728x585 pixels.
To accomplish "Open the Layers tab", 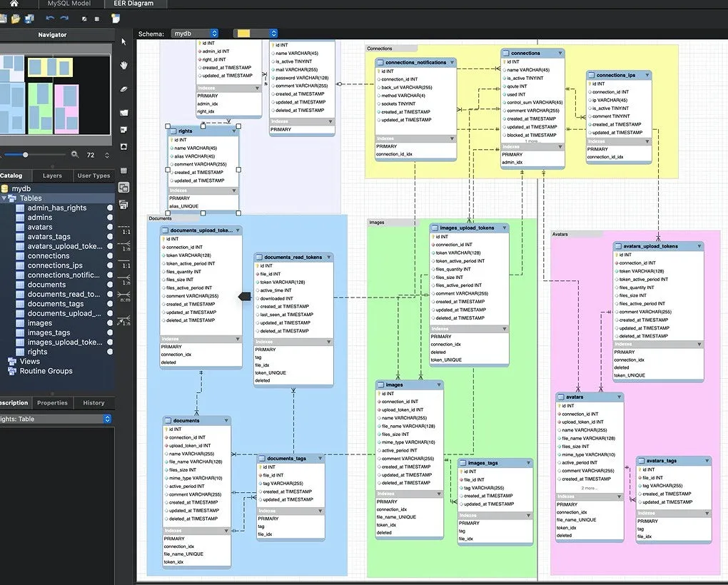I will click(52, 175).
